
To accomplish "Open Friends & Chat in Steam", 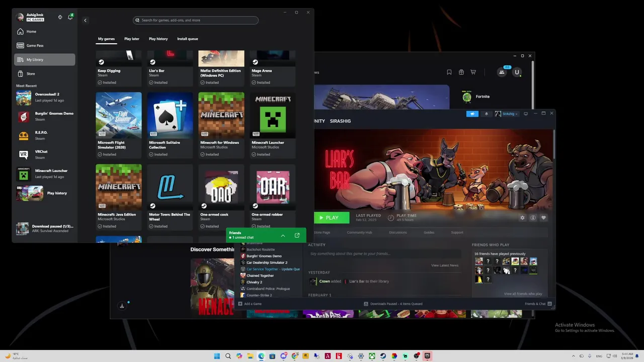I will click(538, 304).
